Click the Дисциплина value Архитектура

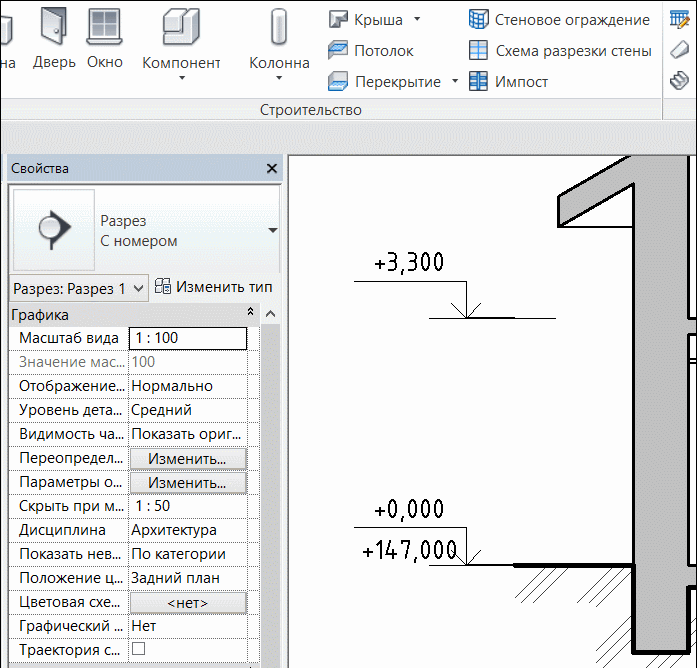[188, 530]
